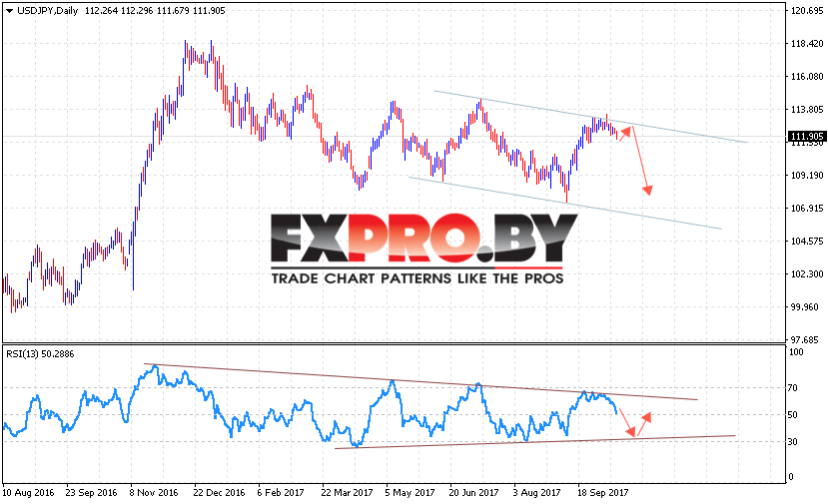Select the 97.685 price axis label
The image size is (828, 504).
pyautogui.click(x=807, y=340)
